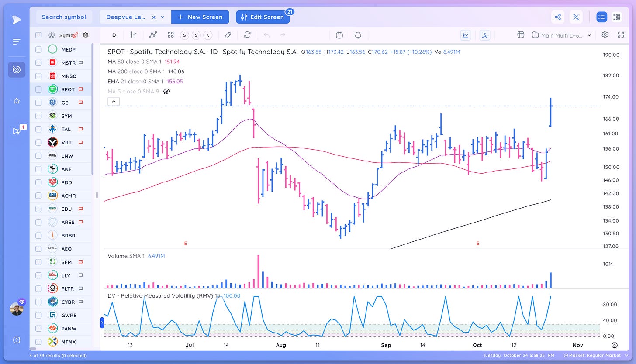The width and height of the screenshot is (636, 364).
Task: Expand the left panel arrow beside RMV pane
Action: click(x=103, y=323)
